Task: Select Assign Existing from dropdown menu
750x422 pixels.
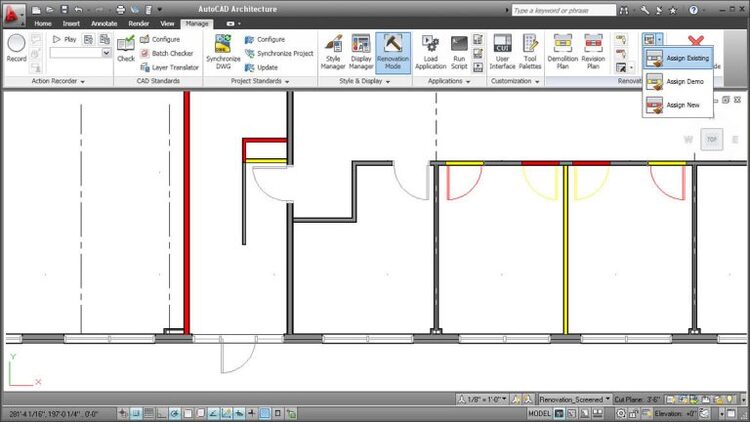Action: 678,58
